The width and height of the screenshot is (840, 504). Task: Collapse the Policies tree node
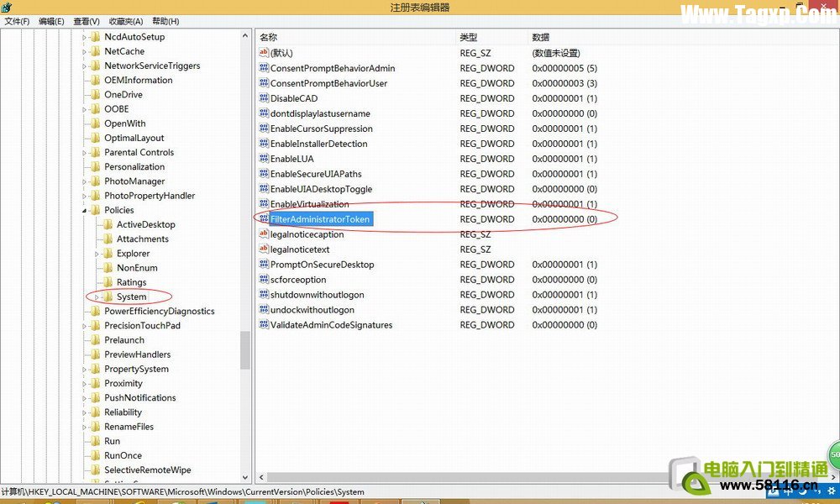84,211
